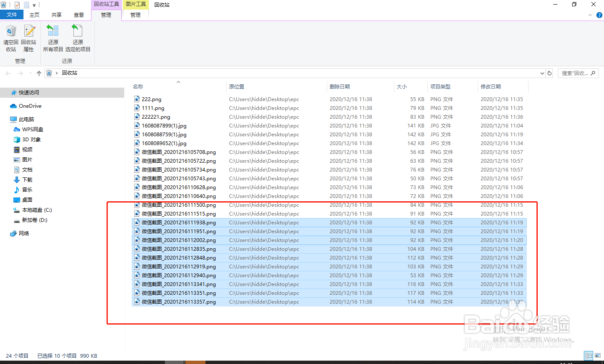Go back in navigation history
Viewport: 604px width, 364px height.
click(x=8, y=73)
